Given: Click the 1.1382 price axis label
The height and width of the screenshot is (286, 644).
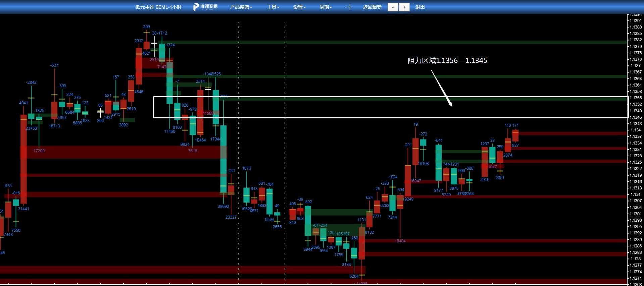Looking at the screenshot, I should (x=636, y=40).
